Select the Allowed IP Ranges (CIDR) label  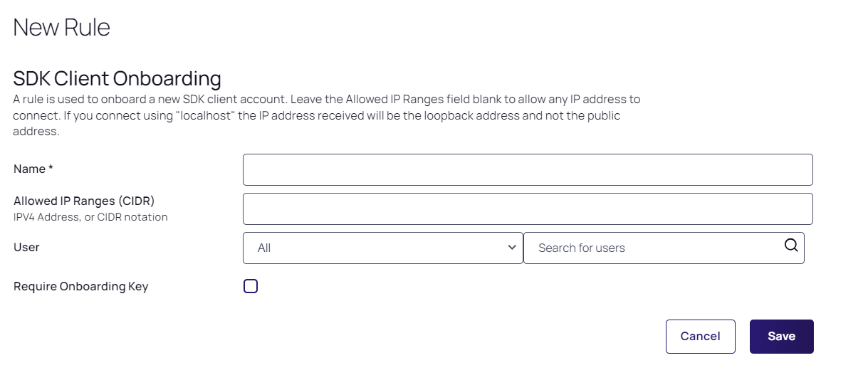[84, 201]
